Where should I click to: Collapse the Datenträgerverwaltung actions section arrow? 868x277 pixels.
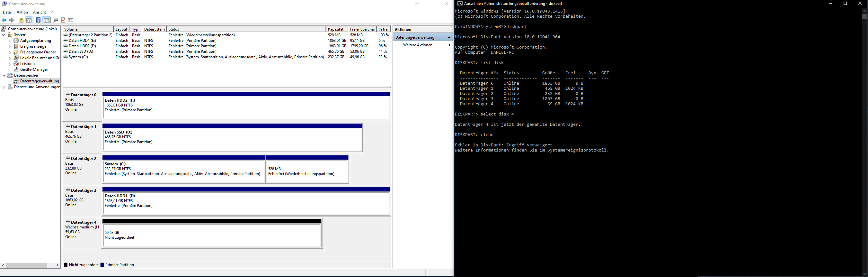(449, 37)
